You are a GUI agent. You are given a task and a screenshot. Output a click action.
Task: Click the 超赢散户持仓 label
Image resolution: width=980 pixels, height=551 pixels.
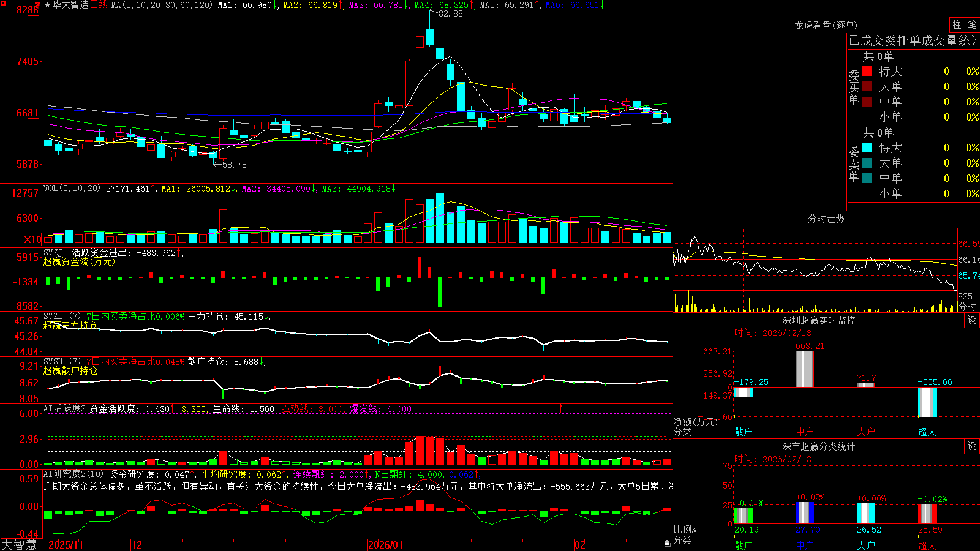70,370
